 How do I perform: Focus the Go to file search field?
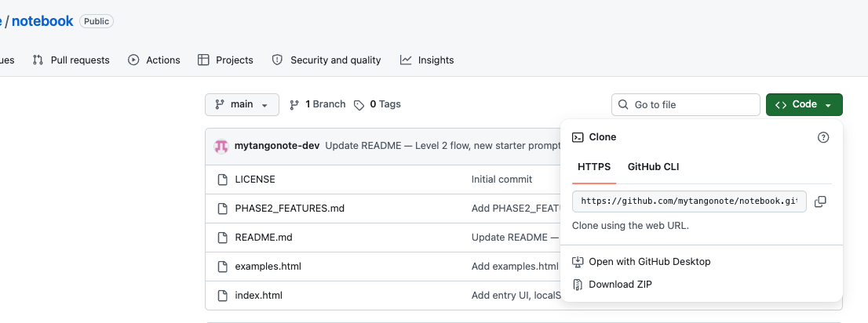pyautogui.click(x=685, y=104)
